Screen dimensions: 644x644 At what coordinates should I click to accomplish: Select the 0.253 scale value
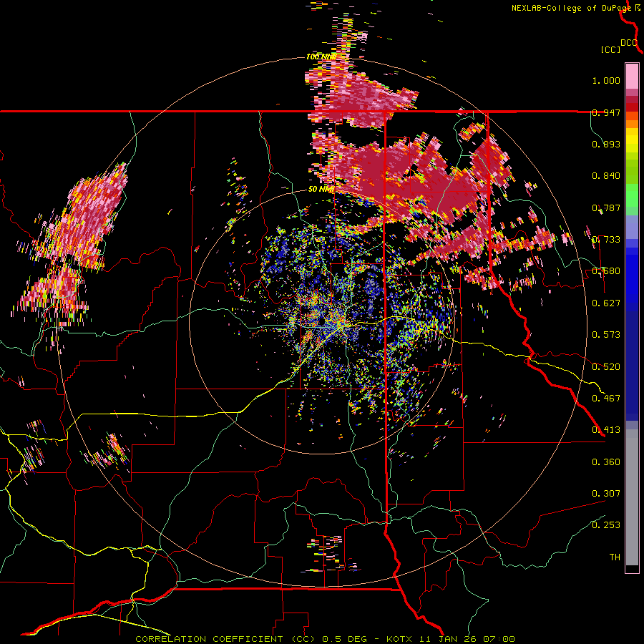click(606, 525)
